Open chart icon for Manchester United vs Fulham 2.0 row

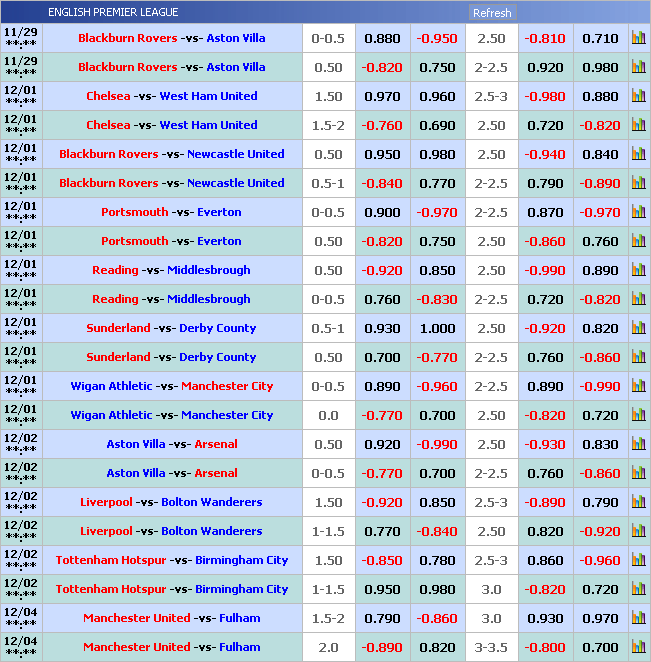click(x=638, y=648)
